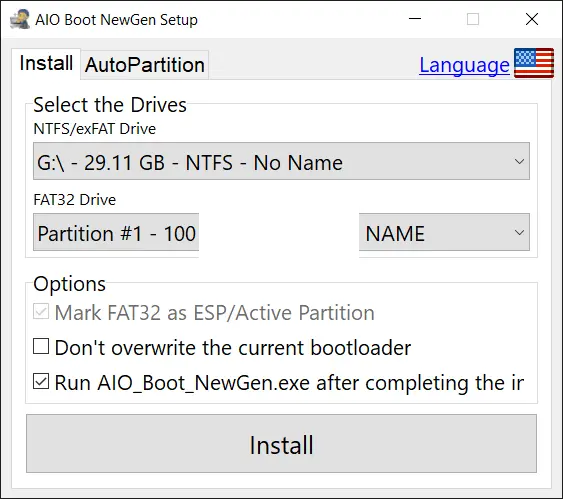The width and height of the screenshot is (563, 499).
Task: Switch to the Install tab
Action: [x=46, y=64]
